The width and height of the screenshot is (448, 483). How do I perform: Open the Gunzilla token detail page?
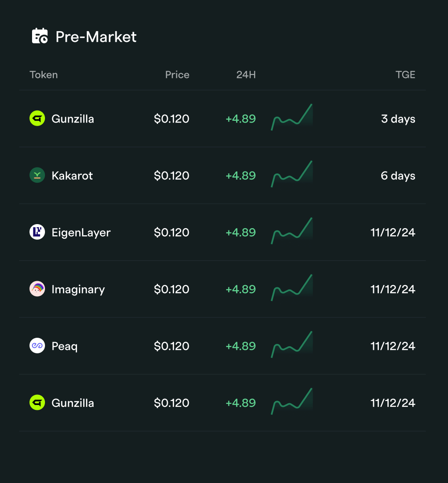tap(73, 119)
